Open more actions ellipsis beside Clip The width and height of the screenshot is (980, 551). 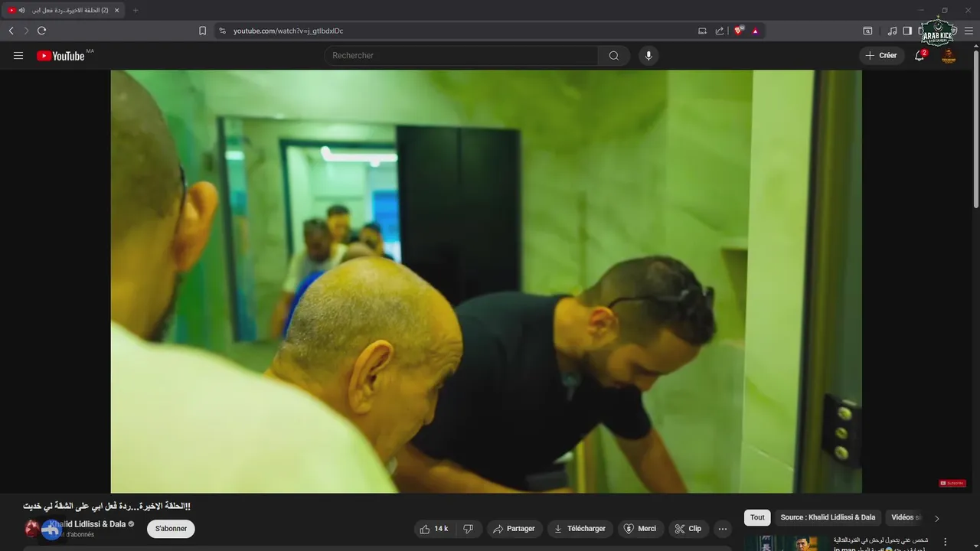click(722, 529)
